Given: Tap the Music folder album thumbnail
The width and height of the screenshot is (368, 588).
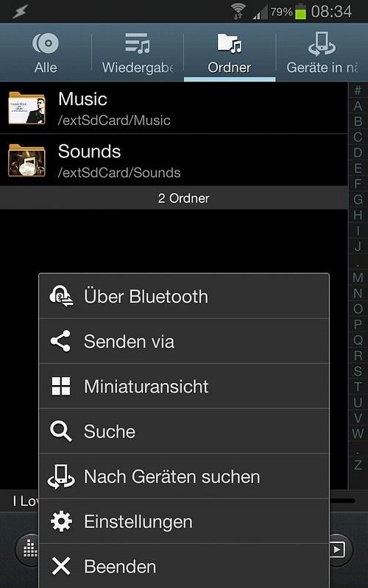Looking at the screenshot, I should click(x=27, y=108).
